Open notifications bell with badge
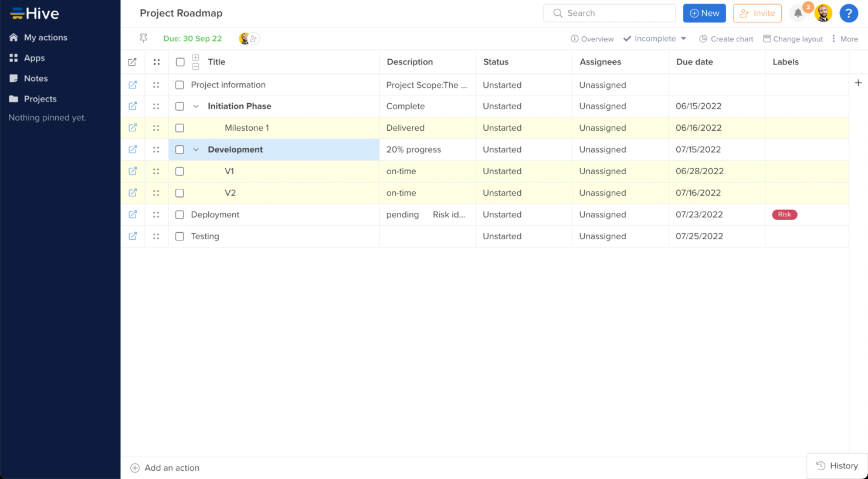Screen dimensions: 868x479 tap(798, 12)
